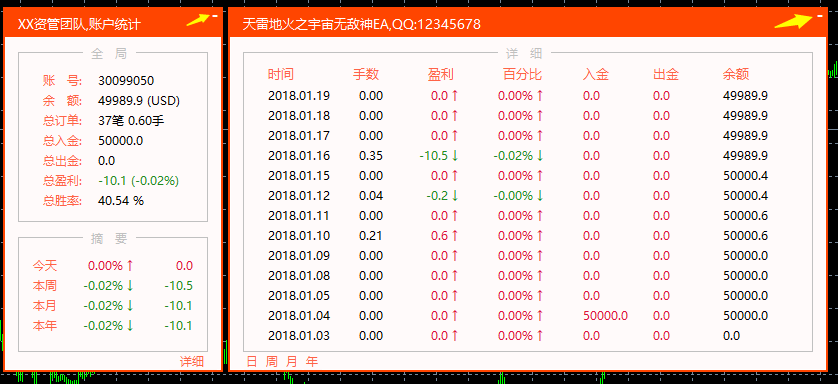Click the 总盈利 value -10.1 (-0.02%)
838x384 pixels.
click(x=138, y=181)
